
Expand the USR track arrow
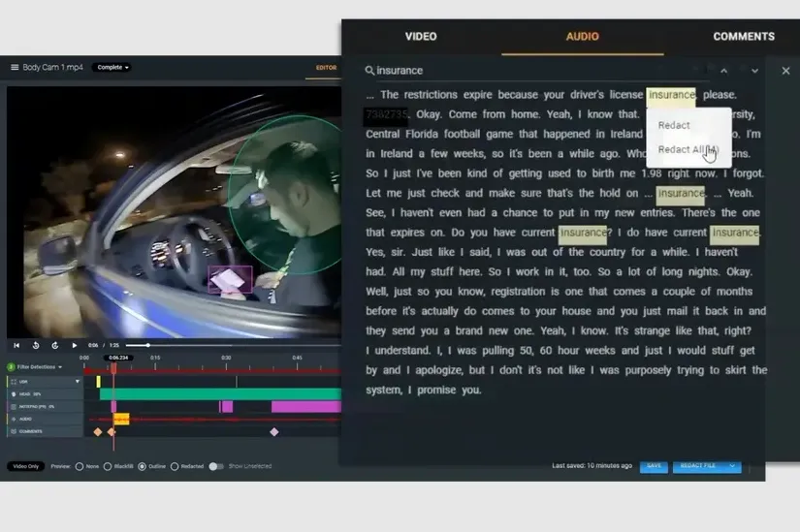point(78,382)
